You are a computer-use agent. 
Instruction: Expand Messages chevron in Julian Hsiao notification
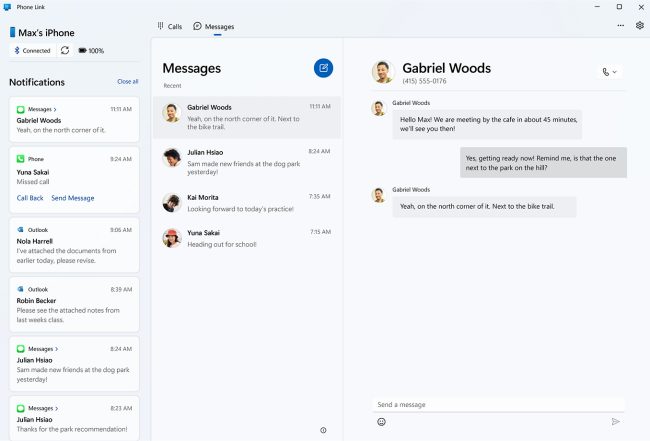[56, 349]
